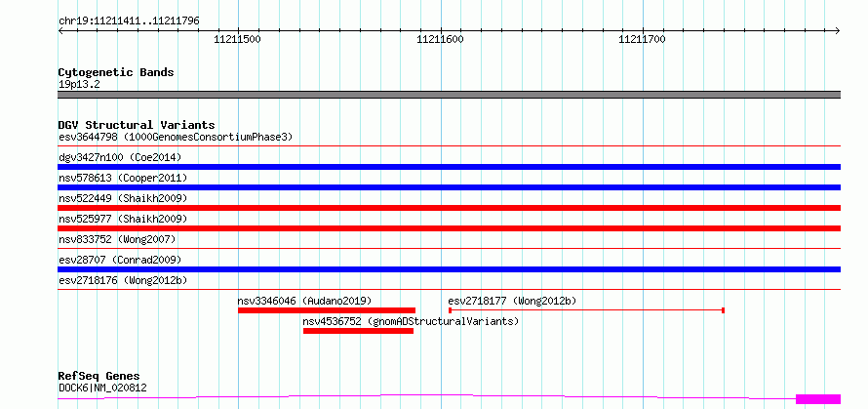Select the gray 19p13.2 cytogenetic band bar

coord(449,95)
